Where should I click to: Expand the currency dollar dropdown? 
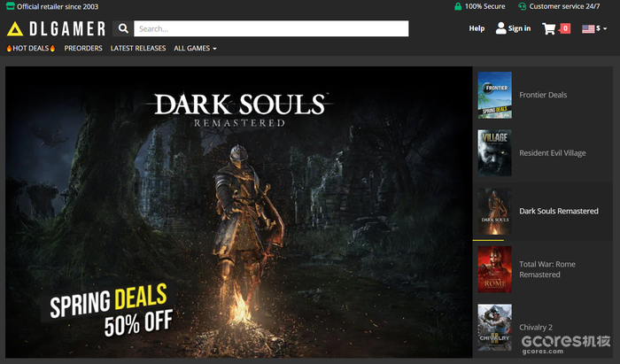tap(601, 28)
